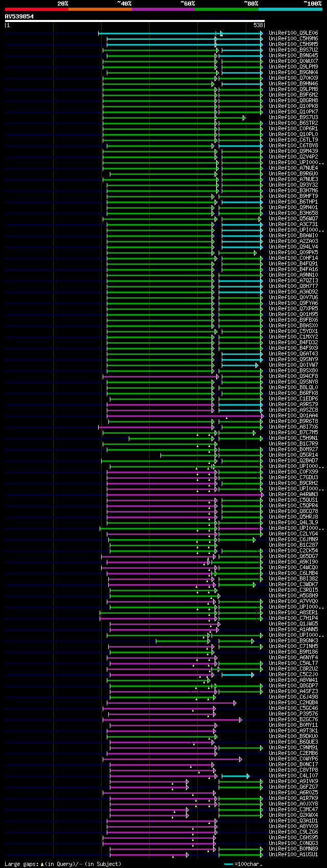This screenshot has width=327, height=868.
Task: Select the UniRef100_B9R6U0 label
Action: click(293, 174)
